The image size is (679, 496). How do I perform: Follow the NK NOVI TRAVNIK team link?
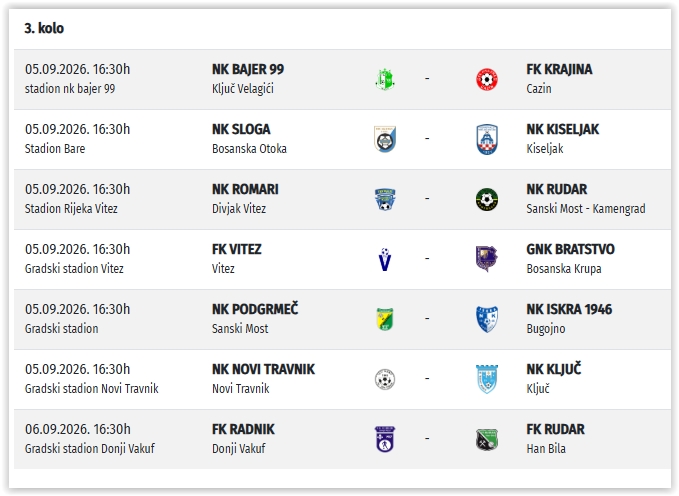pos(263,369)
